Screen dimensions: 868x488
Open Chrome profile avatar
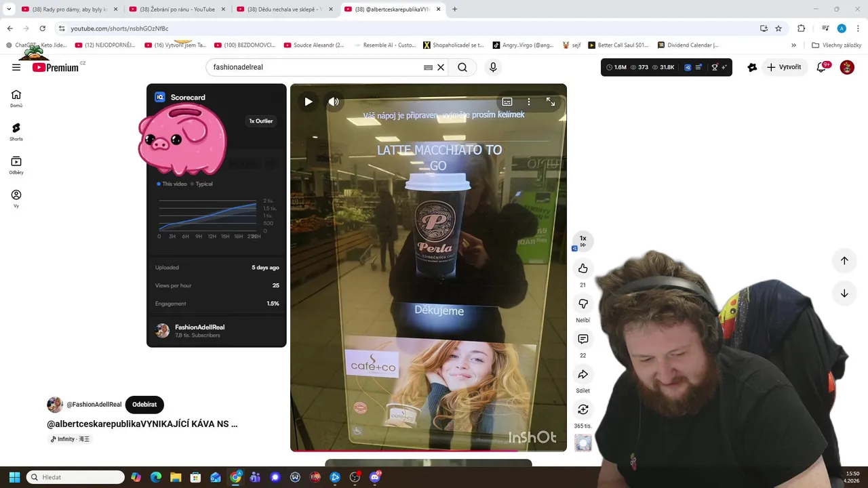click(842, 28)
